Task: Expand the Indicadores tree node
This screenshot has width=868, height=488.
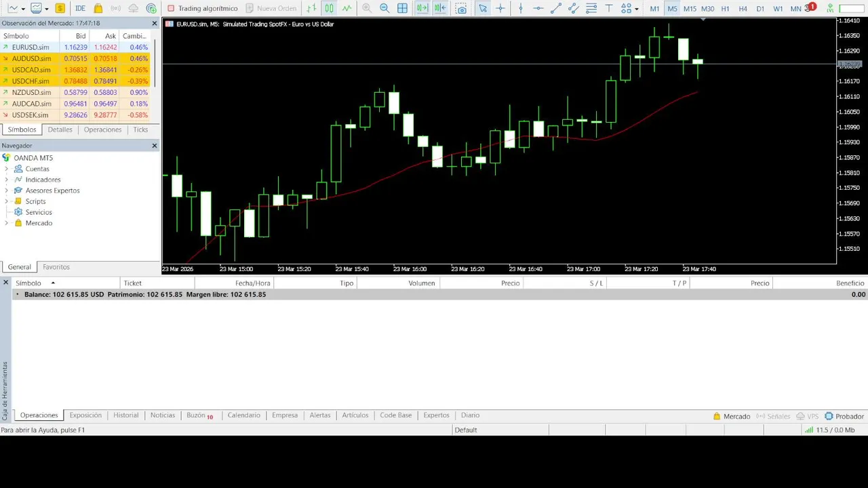Action: coord(6,180)
